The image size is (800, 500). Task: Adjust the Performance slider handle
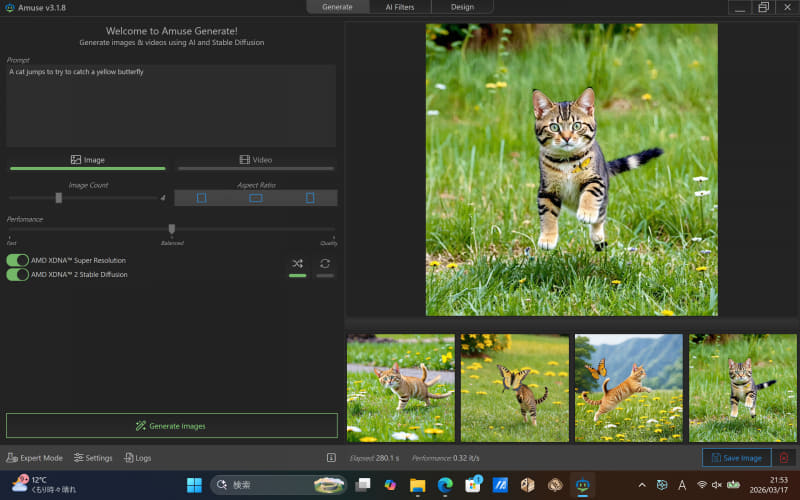pyautogui.click(x=172, y=229)
